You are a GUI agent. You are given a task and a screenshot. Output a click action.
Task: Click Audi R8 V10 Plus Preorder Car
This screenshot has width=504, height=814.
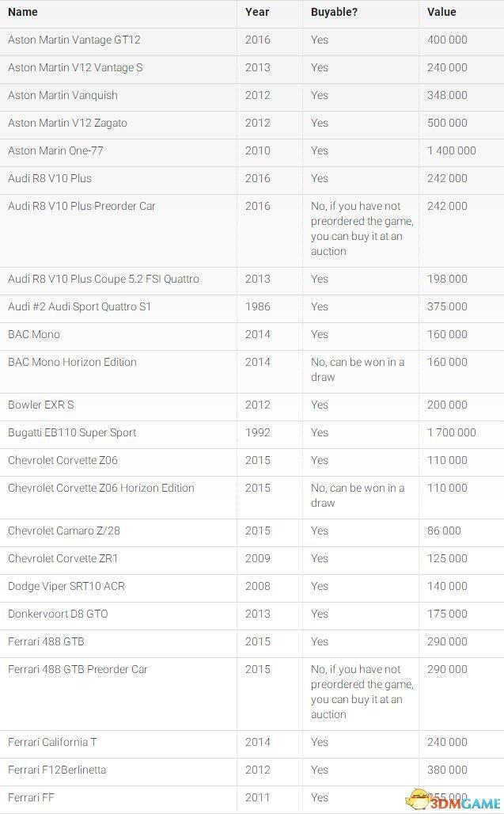click(82, 206)
